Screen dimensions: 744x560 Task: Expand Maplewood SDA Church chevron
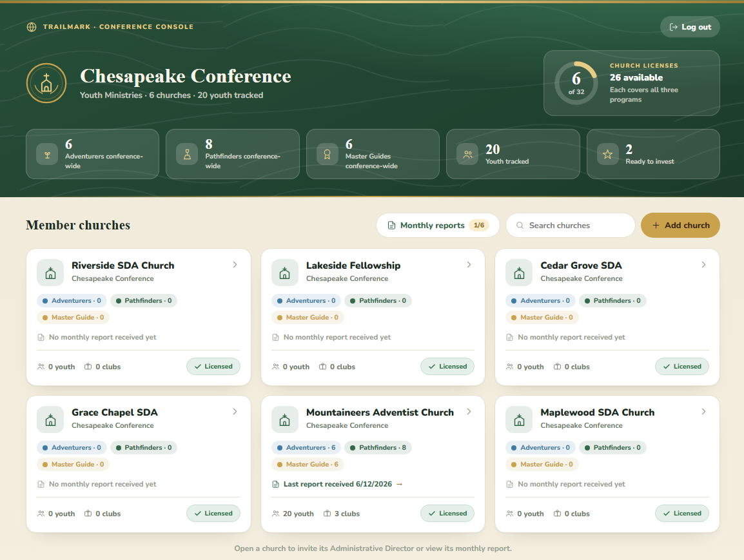tap(703, 412)
